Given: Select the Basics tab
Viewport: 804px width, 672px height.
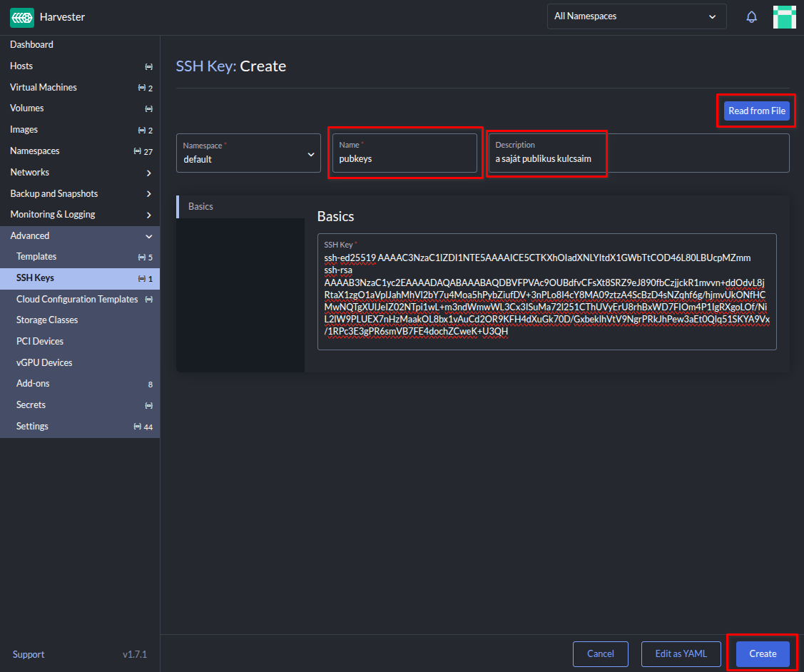Looking at the screenshot, I should [200, 206].
